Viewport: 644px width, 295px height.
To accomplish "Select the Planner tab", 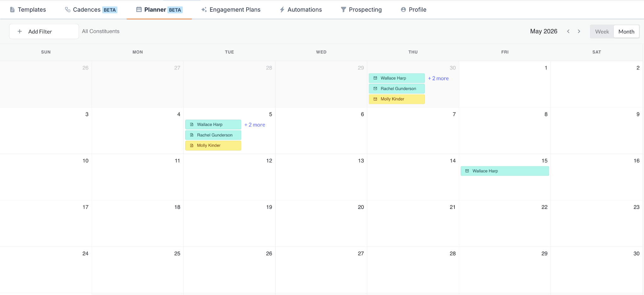I will point(159,10).
